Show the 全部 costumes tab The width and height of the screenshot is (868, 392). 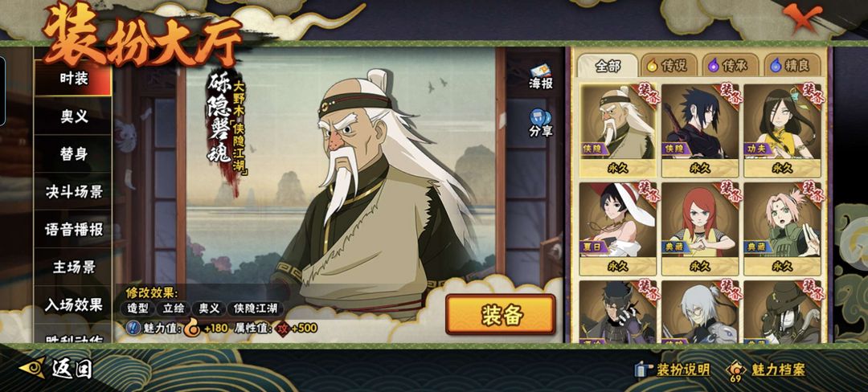pyautogui.click(x=608, y=66)
